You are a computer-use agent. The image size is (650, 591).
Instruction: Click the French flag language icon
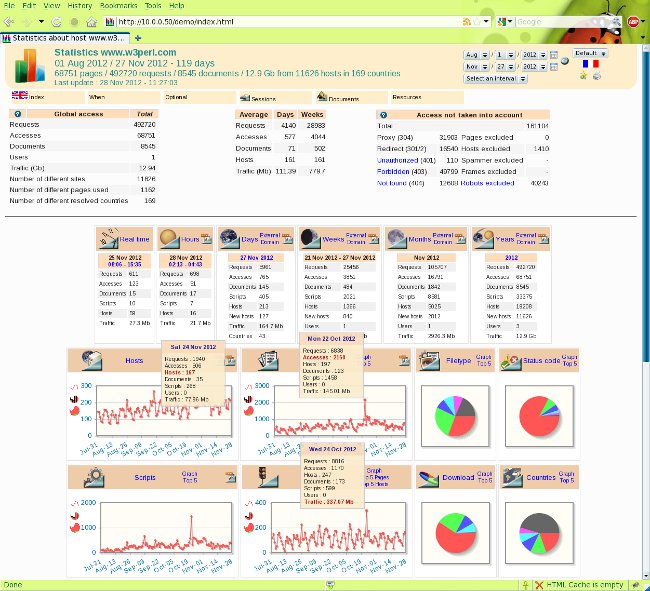(x=589, y=64)
